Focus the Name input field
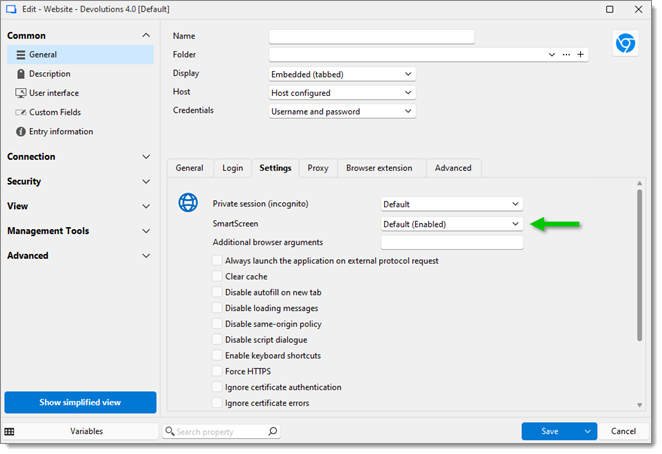 tap(372, 36)
